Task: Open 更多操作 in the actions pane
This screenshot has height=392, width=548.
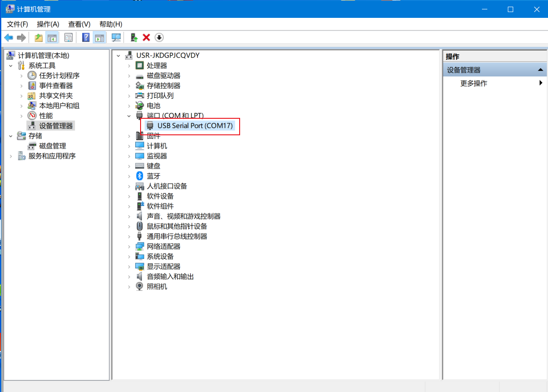Action: click(473, 83)
